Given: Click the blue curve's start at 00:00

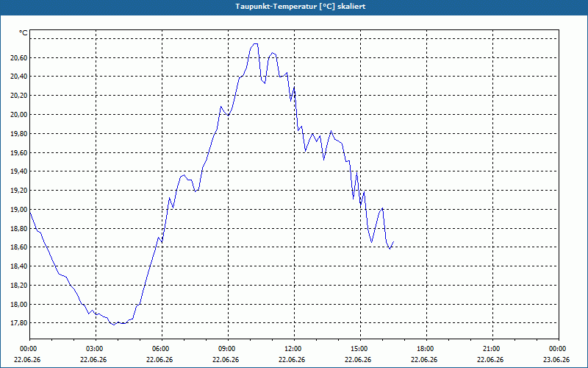Looking at the screenshot, I should pos(30,213).
